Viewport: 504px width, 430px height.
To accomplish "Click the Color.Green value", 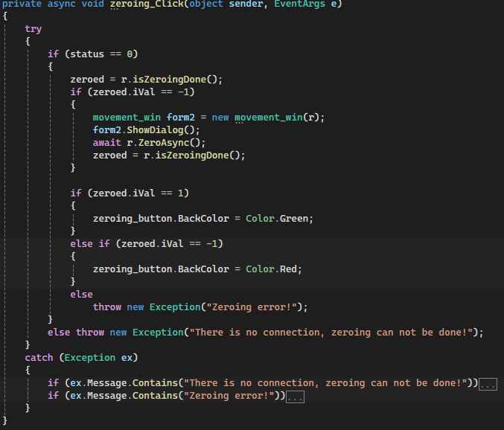I will tap(277, 219).
